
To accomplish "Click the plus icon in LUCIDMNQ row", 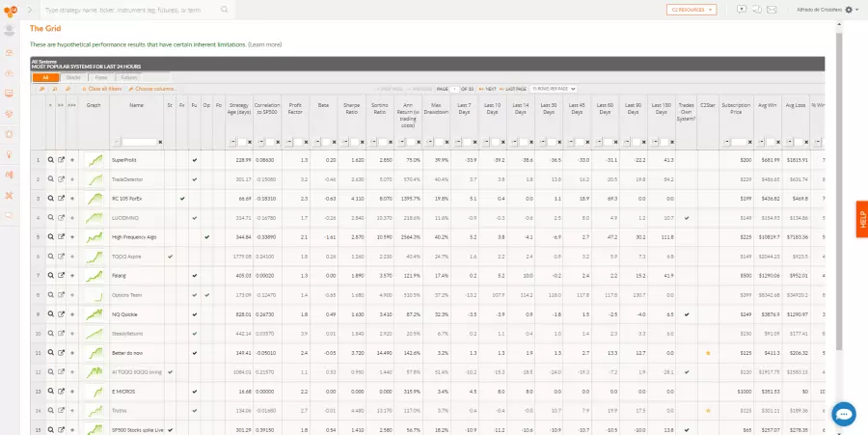I will click(72, 218).
